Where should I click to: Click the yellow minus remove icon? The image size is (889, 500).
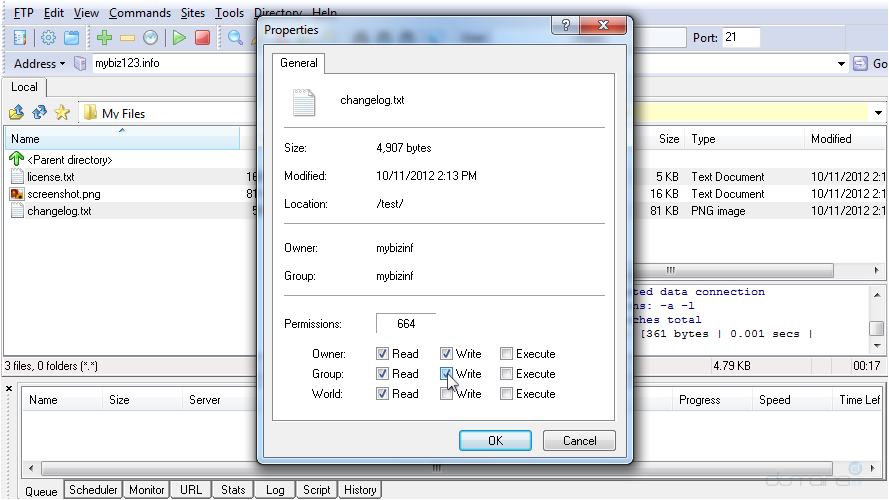tap(127, 38)
